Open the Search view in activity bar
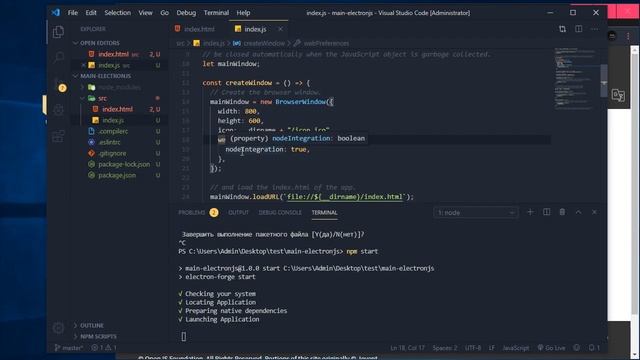Viewport: 640px width, 360px height. (58, 57)
